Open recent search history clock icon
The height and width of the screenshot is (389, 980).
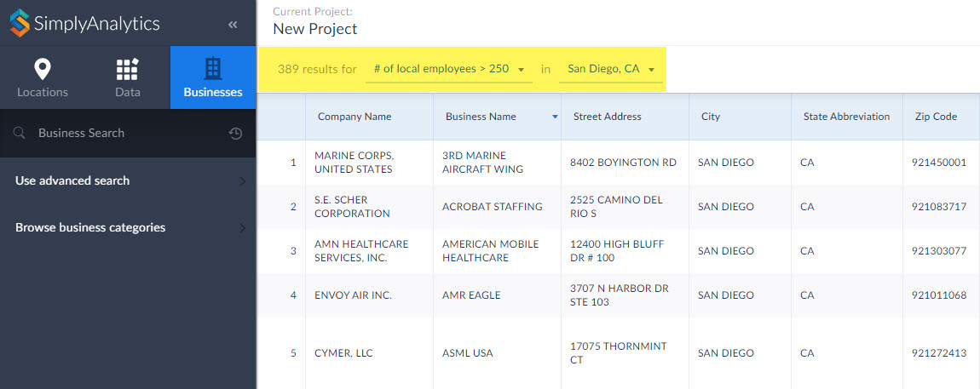click(x=235, y=133)
